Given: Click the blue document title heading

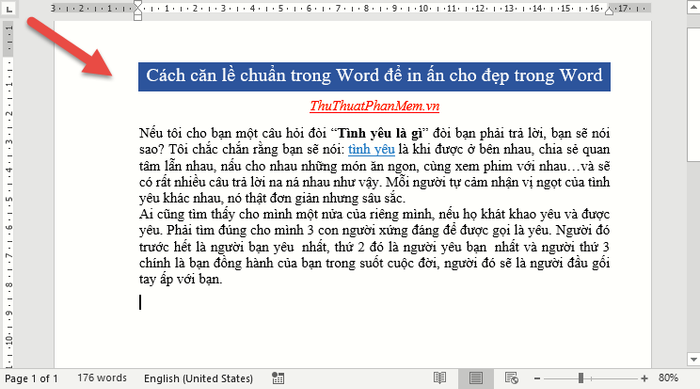Looking at the screenshot, I should [x=374, y=77].
